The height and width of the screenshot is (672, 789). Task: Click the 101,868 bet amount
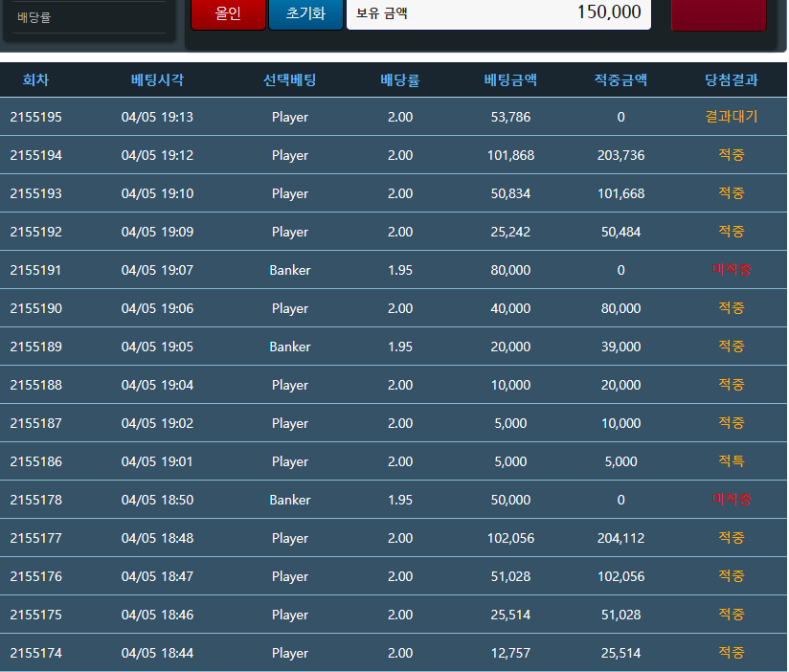click(x=510, y=155)
